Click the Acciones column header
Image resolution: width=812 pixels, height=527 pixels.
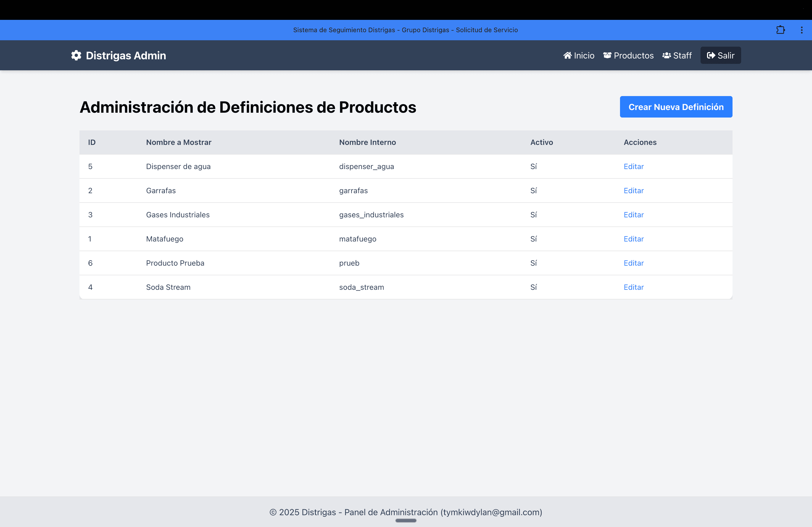(640, 142)
